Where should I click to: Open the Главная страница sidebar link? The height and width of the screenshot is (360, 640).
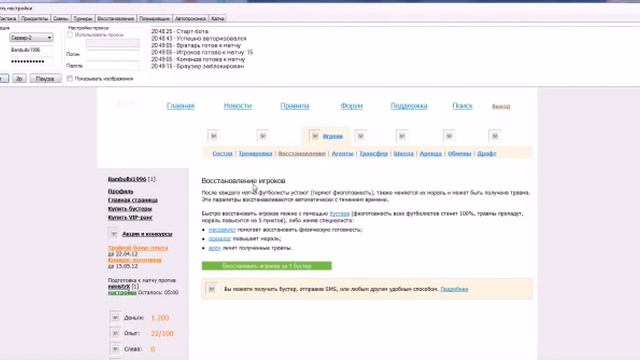click(133, 200)
